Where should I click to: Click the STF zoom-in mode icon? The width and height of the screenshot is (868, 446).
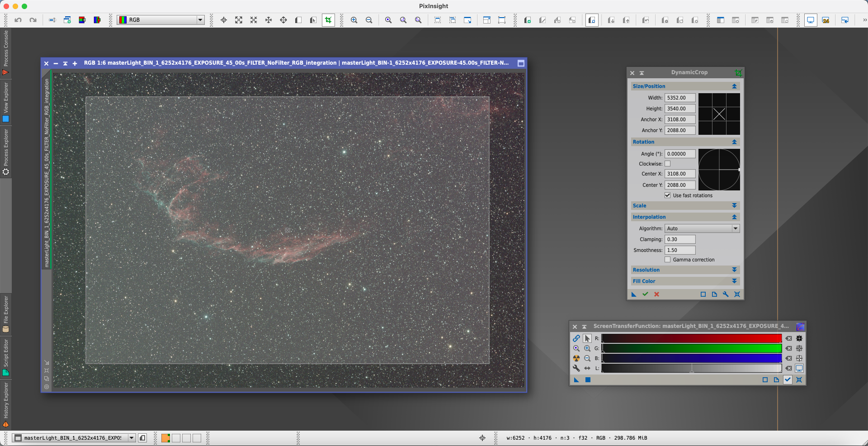[x=587, y=348]
